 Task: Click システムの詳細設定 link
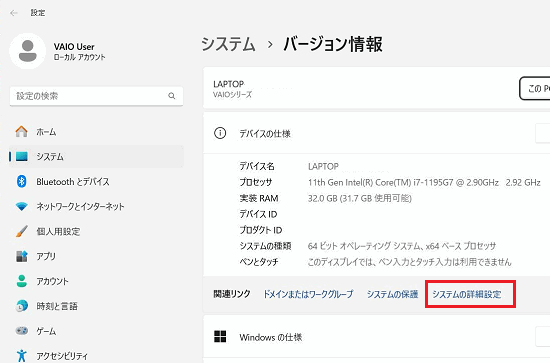coord(467,294)
